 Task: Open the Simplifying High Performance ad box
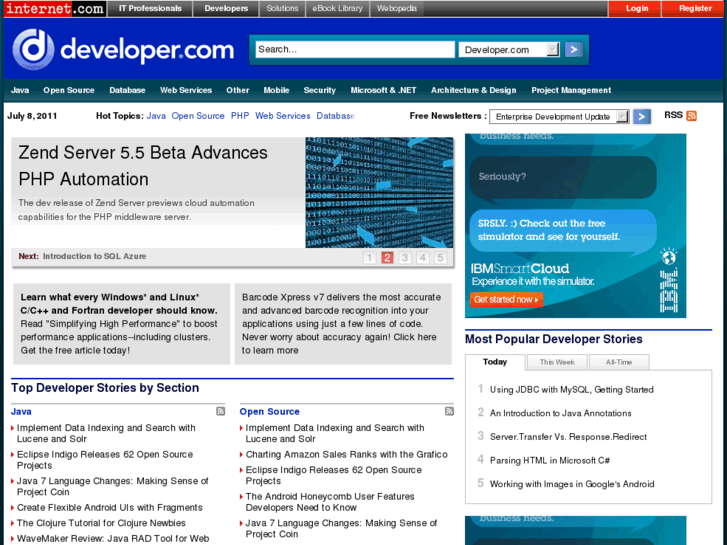tap(121, 324)
